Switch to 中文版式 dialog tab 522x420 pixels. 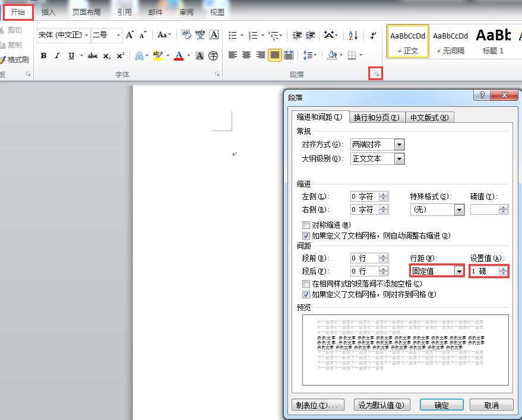click(x=429, y=117)
